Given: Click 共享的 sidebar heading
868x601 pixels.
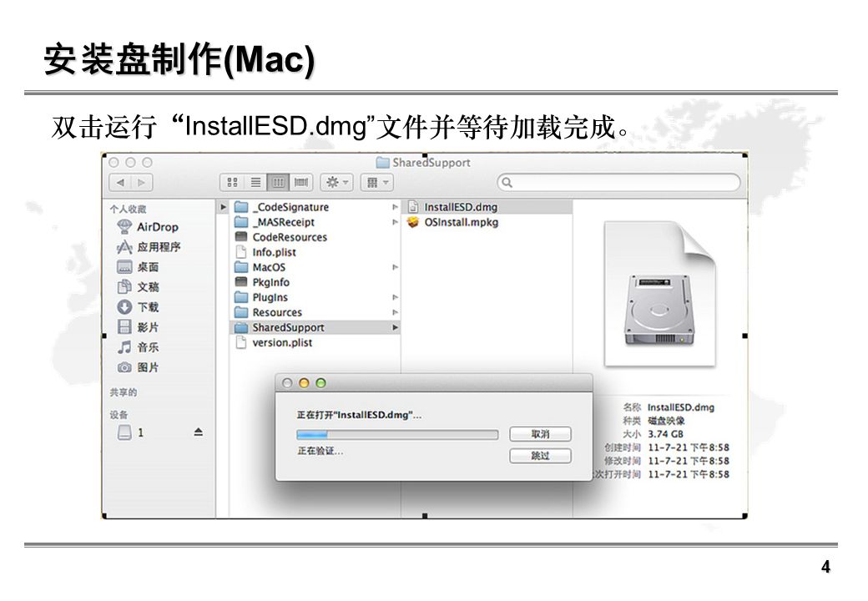Looking at the screenshot, I should [x=123, y=391].
